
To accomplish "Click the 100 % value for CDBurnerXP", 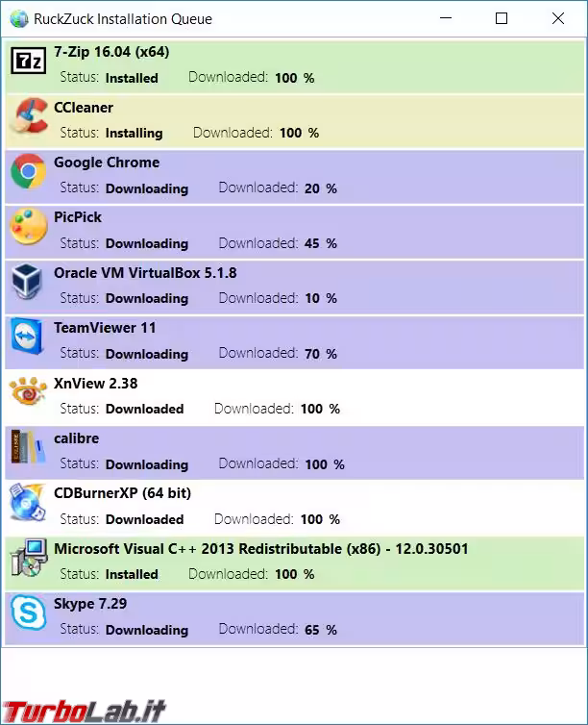I will 320,519.
